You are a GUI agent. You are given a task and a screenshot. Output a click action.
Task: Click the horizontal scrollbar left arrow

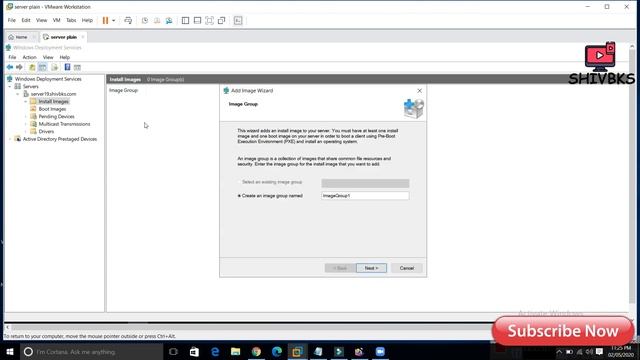coord(7,327)
